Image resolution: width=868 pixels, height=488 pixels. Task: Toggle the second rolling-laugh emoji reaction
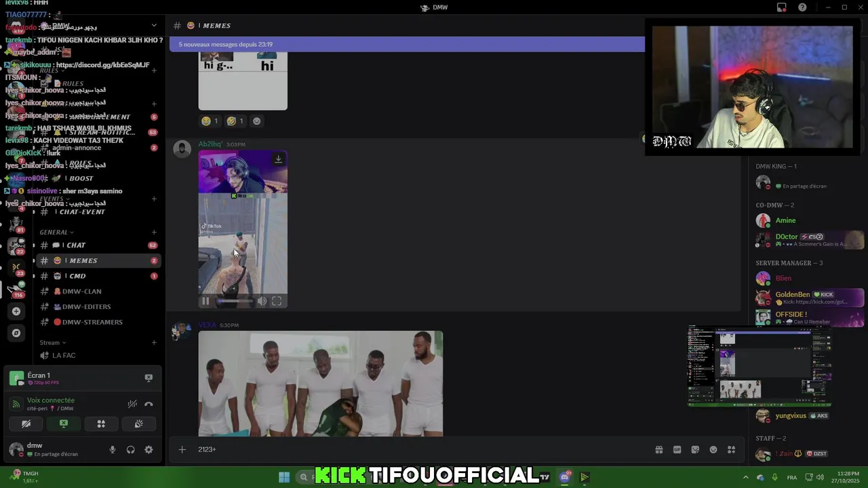pyautogui.click(x=235, y=121)
